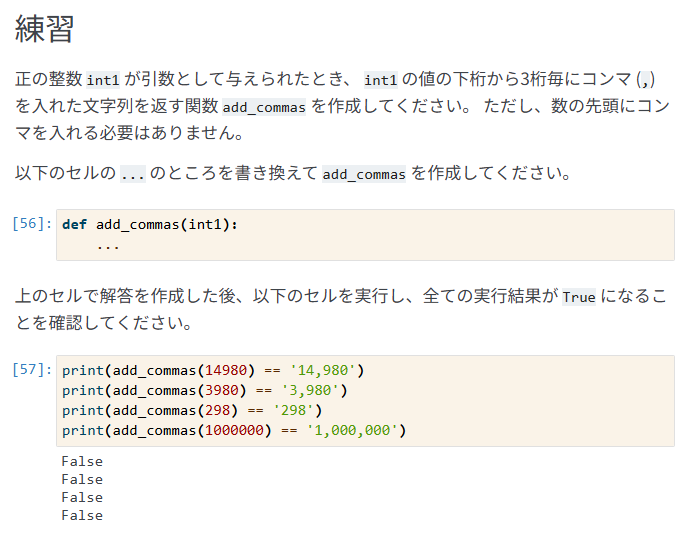Click the first inline int1 code in paragraph

pyautogui.click(x=103, y=80)
